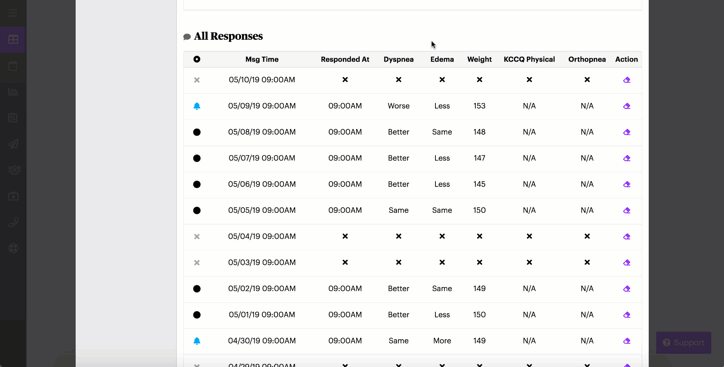Click the eraser action icon for 05/07/19

[627, 158]
